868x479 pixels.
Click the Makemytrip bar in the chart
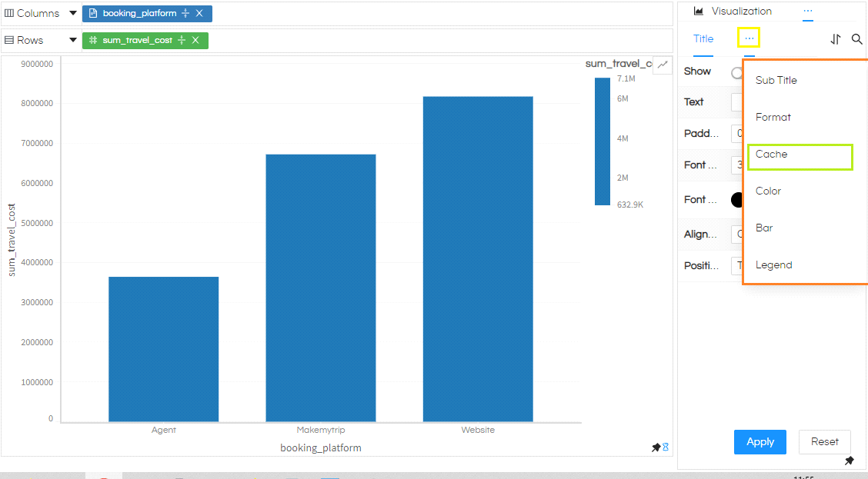(321, 288)
